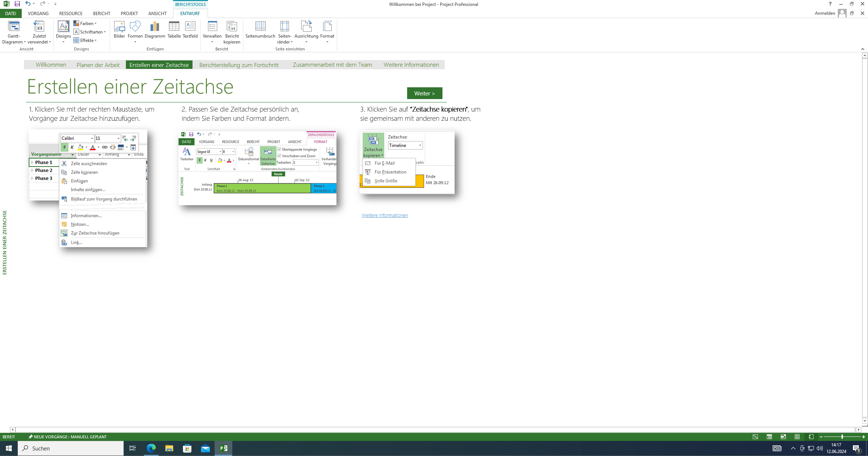
Task: Open Zuletzt verwendet reports button
Action: pyautogui.click(x=39, y=32)
